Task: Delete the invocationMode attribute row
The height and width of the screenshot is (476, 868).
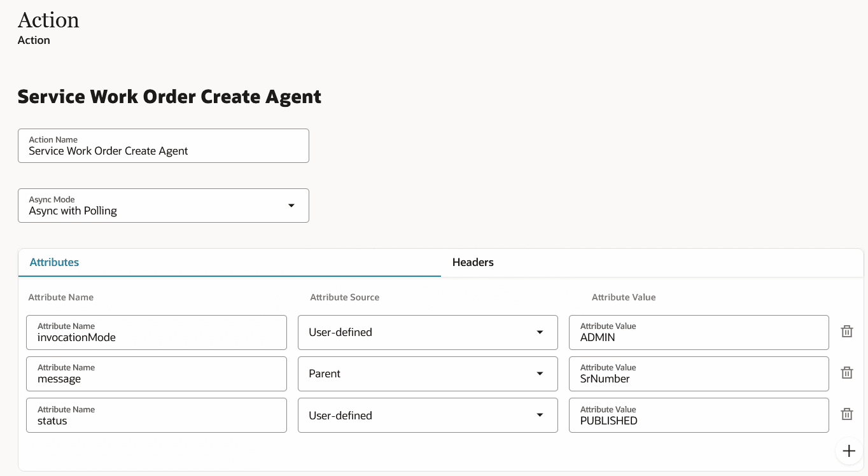Action: (846, 331)
